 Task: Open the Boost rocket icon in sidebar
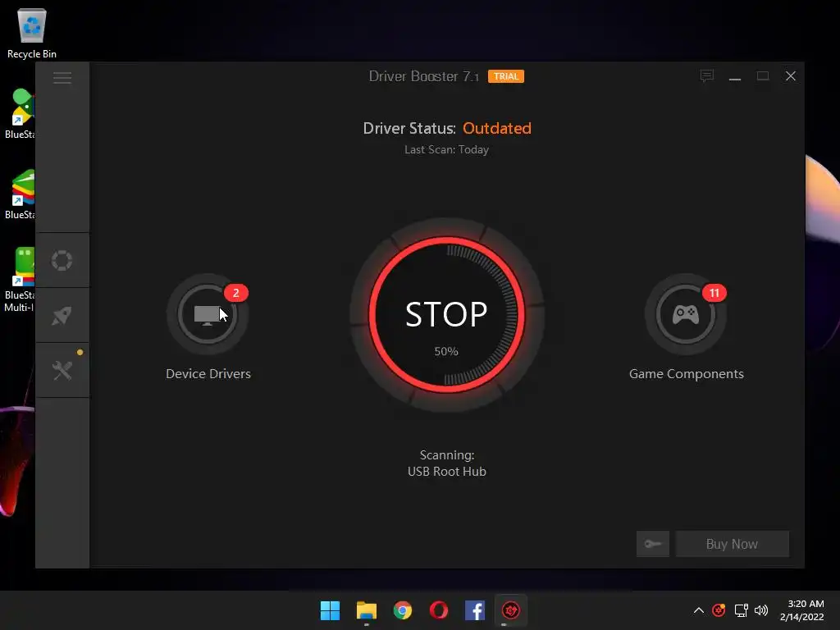tap(62, 316)
